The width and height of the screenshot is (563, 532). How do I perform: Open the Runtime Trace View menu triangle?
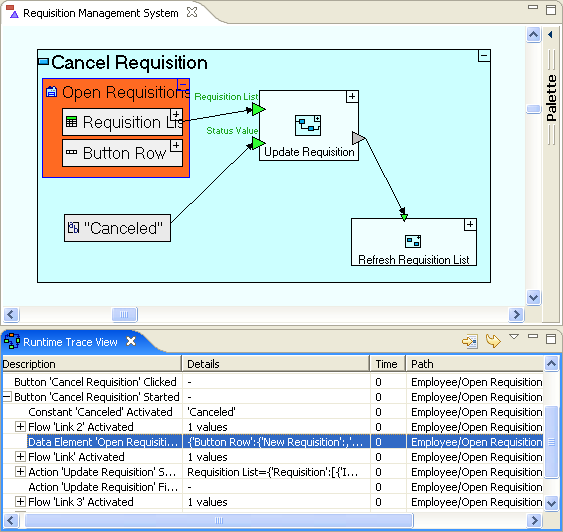click(x=514, y=337)
